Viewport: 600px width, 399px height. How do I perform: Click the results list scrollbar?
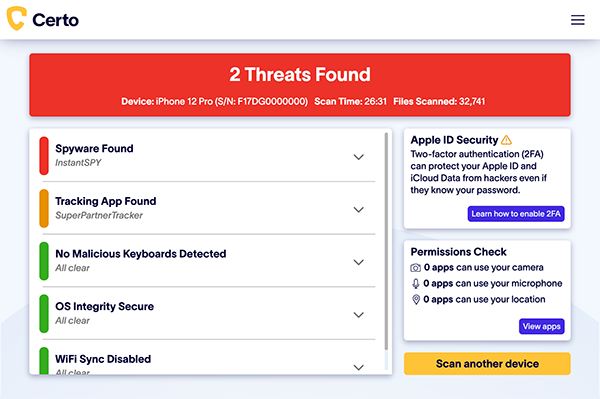click(x=386, y=241)
